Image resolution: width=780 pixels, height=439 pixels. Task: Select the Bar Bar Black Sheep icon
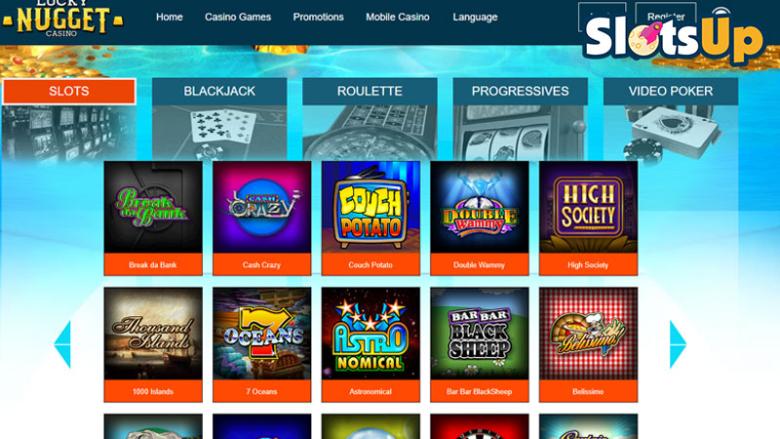(x=480, y=334)
